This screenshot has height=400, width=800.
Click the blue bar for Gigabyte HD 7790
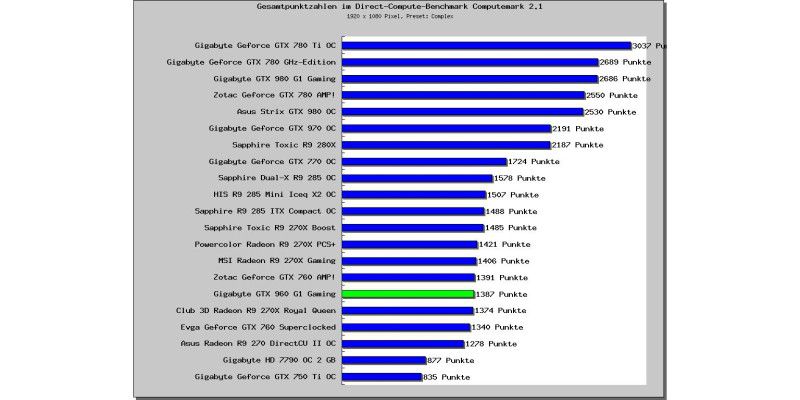click(x=384, y=360)
